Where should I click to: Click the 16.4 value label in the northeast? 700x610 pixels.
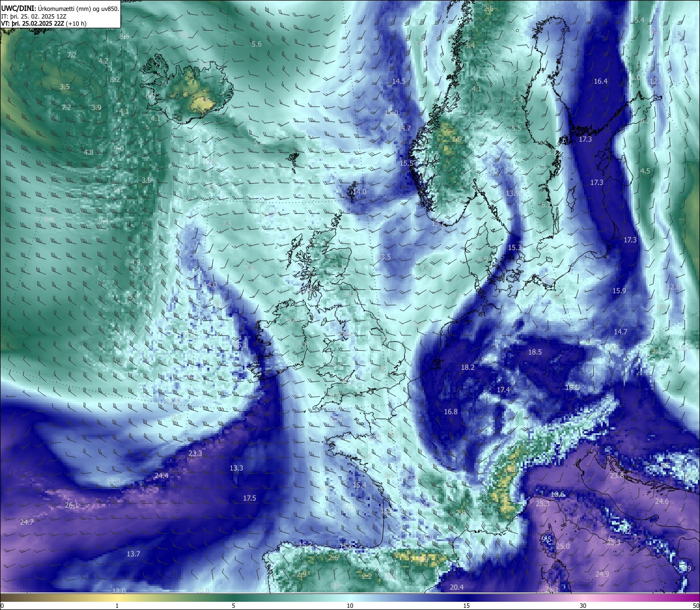(600, 81)
